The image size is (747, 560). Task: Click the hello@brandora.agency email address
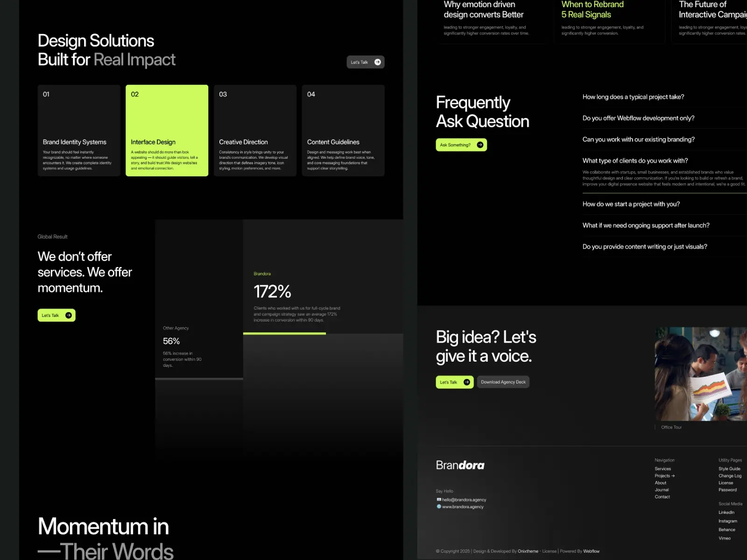pos(464,500)
